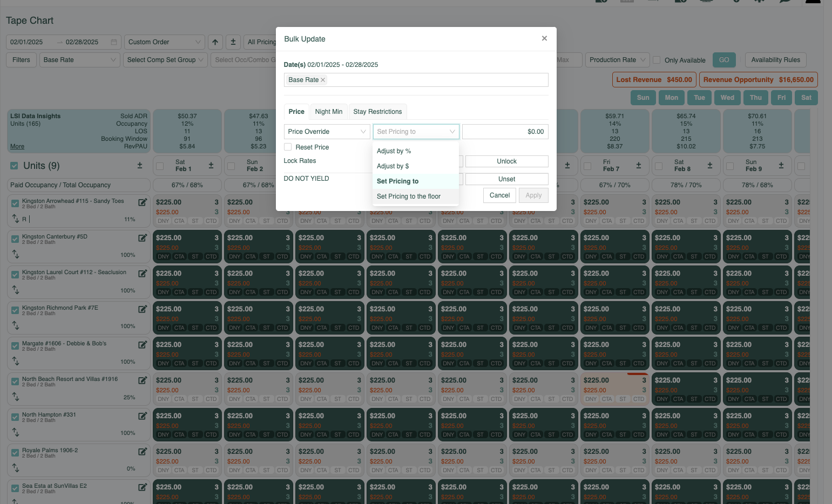Screen dimensions: 832x504
Task: Select Set Pricing to the floor
Action: (x=416, y=196)
